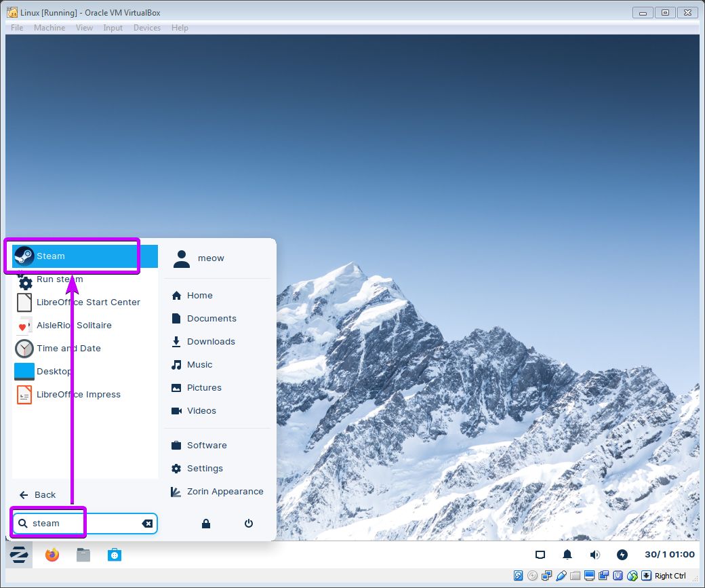The height and width of the screenshot is (588, 705).
Task: Launch Steam from the search results
Action: coord(85,256)
